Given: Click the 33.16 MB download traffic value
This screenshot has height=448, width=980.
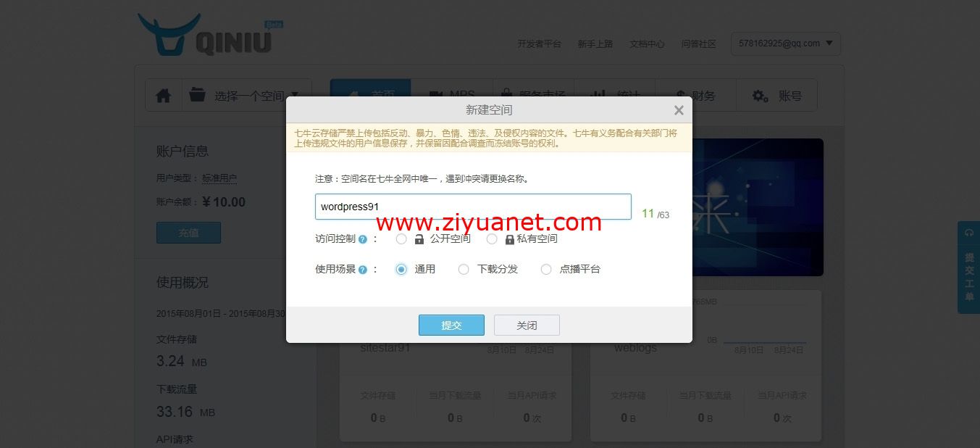Looking at the screenshot, I should point(185,412).
